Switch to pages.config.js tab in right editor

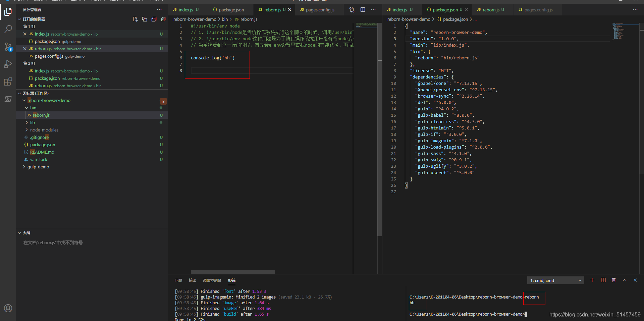click(538, 10)
